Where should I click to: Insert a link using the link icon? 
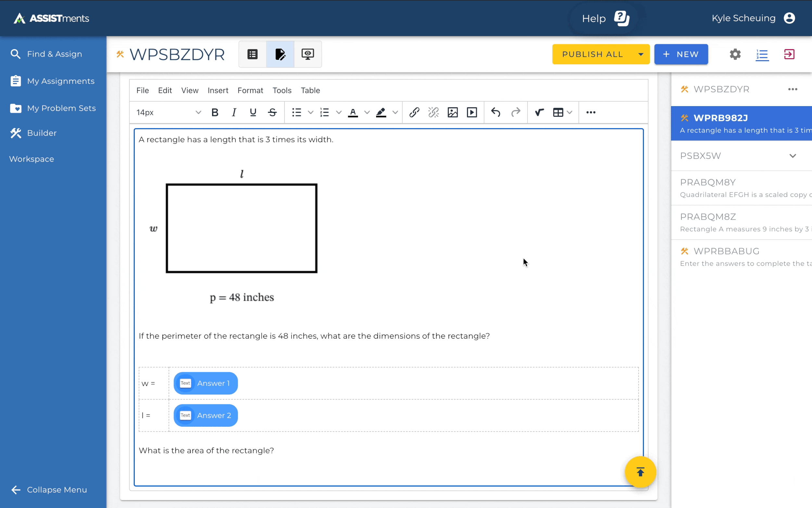pos(414,112)
